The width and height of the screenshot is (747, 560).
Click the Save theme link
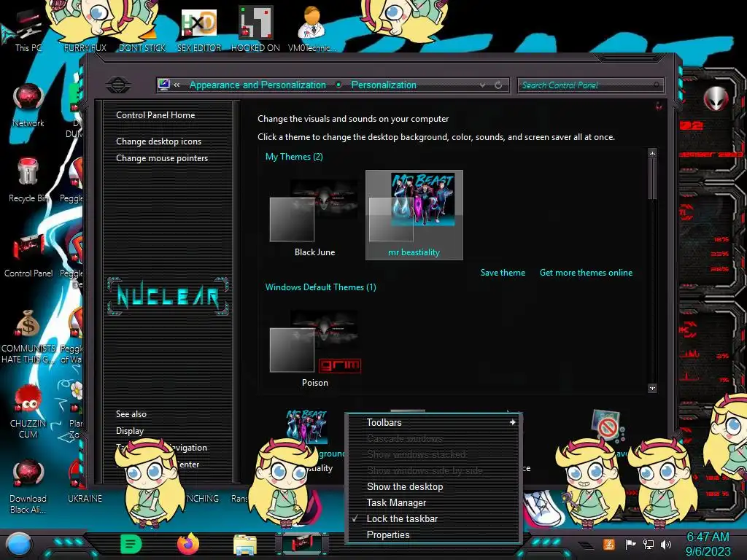click(503, 273)
